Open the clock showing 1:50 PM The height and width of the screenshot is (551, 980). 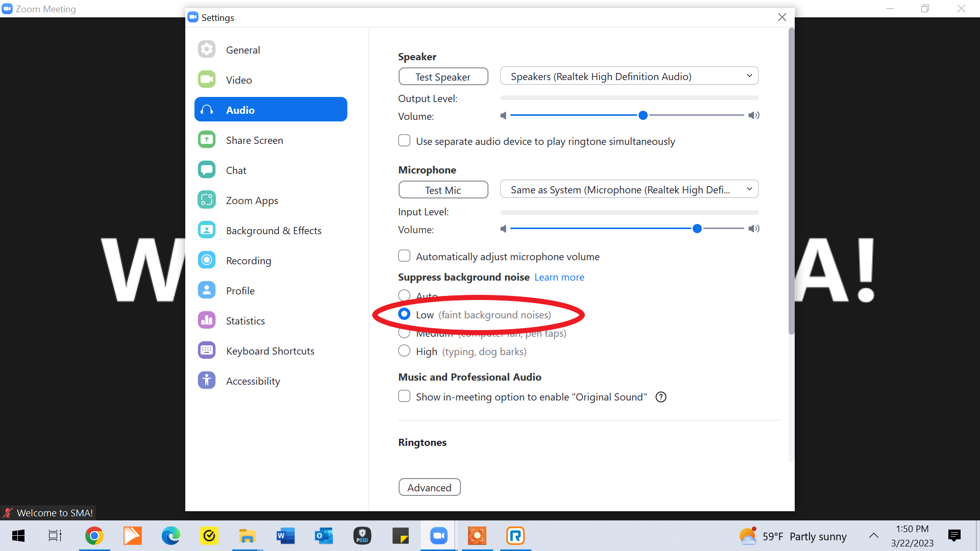click(x=913, y=536)
